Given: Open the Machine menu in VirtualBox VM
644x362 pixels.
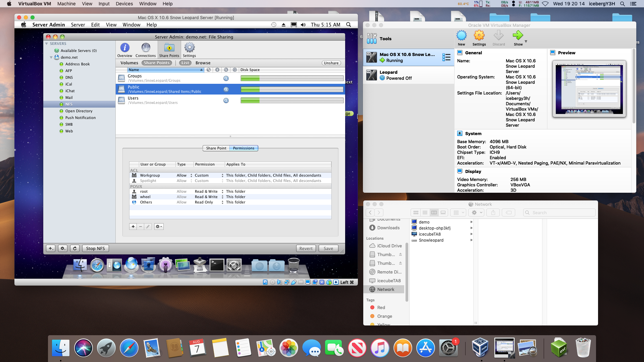Looking at the screenshot, I should tap(66, 4).
